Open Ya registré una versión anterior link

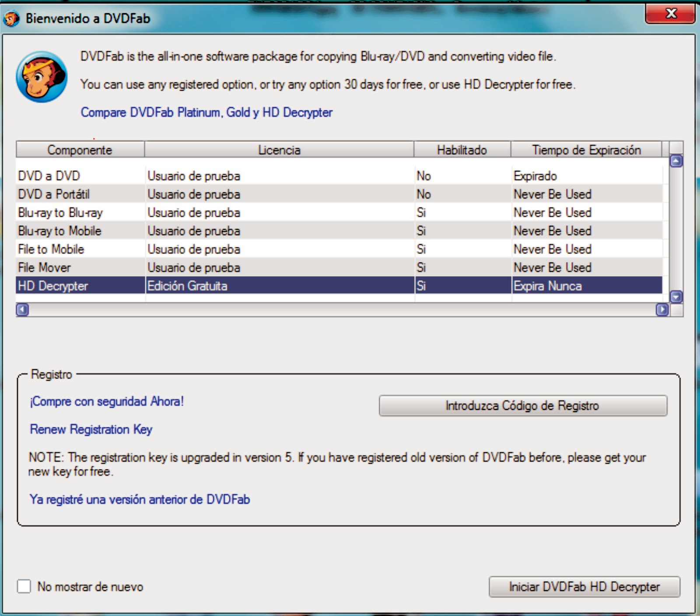140,500
